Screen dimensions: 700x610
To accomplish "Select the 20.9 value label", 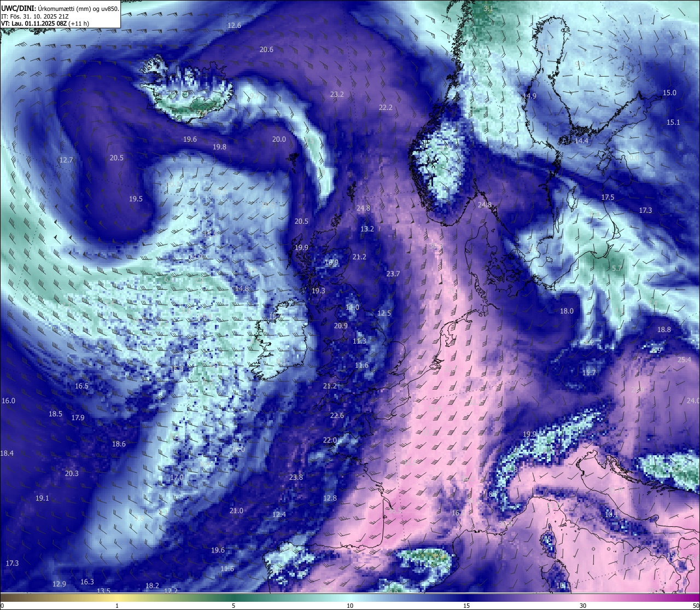I will (x=341, y=326).
